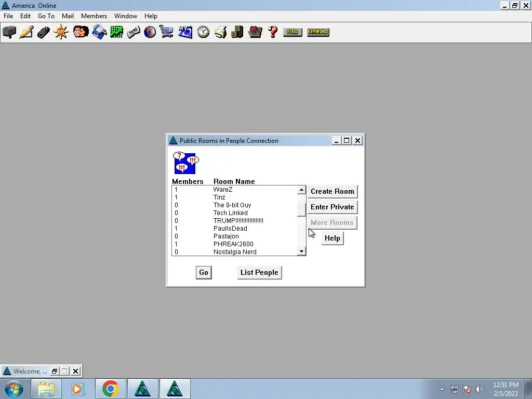Image resolution: width=532 pixels, height=399 pixels.
Task: Click the first AOL taskbar icon
Action: 142,389
